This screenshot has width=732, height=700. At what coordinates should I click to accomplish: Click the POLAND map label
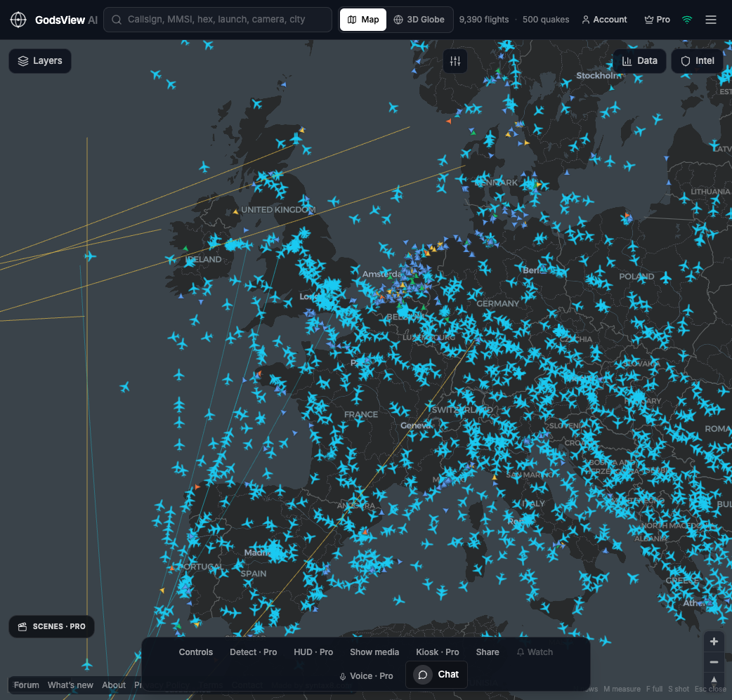pos(636,276)
